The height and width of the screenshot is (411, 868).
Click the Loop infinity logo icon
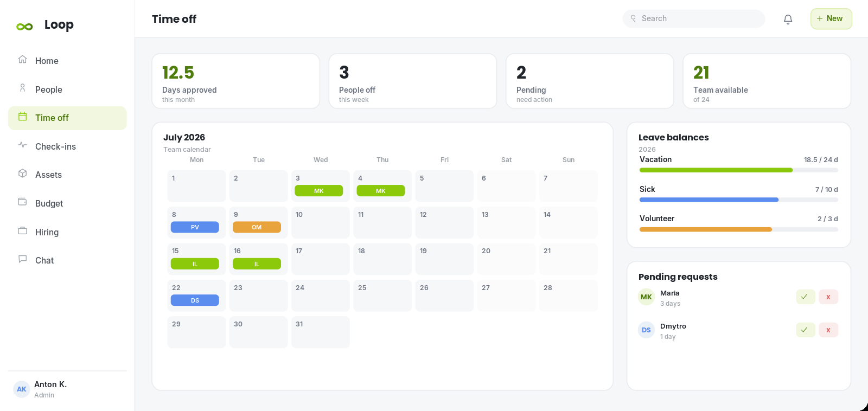24,27
